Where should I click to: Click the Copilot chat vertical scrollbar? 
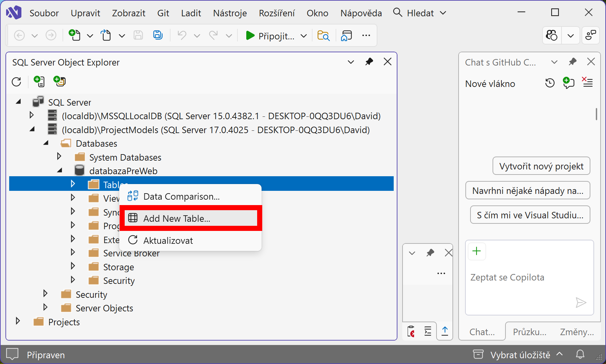[596, 114]
